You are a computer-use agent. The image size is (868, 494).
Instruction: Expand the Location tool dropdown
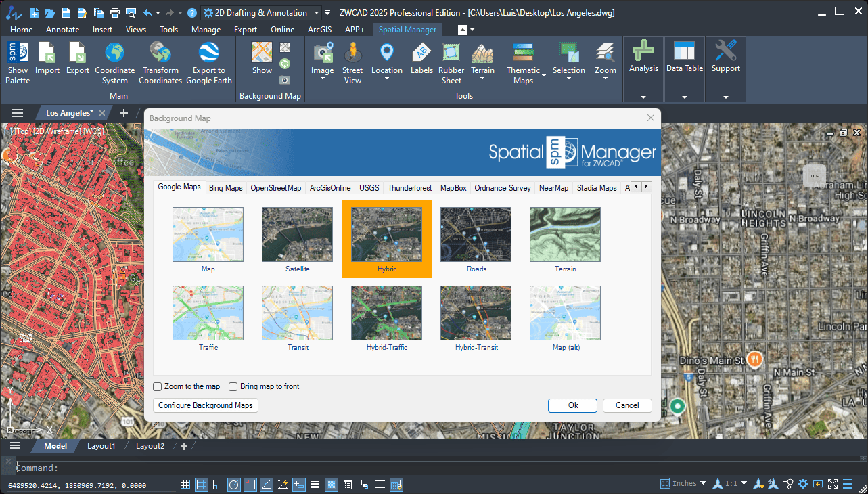click(387, 79)
